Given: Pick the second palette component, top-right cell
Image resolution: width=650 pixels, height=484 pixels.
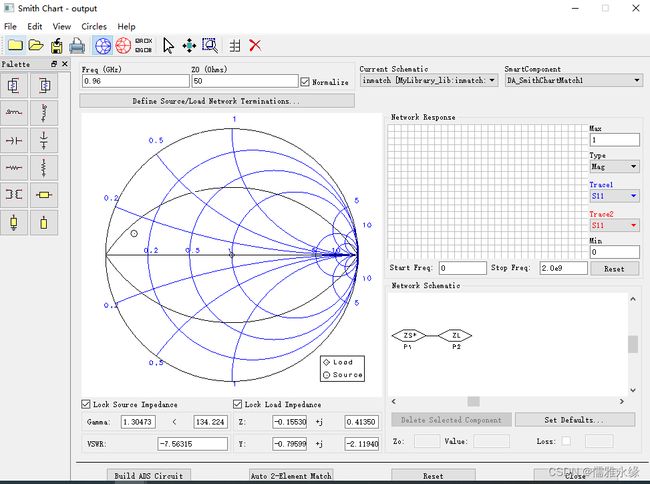Looking at the screenshot, I should tap(44, 86).
